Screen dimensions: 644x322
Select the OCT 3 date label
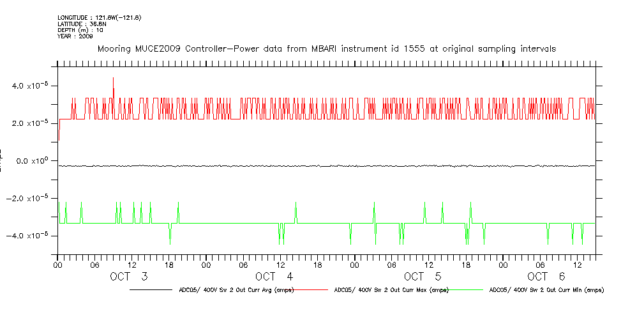129,277
